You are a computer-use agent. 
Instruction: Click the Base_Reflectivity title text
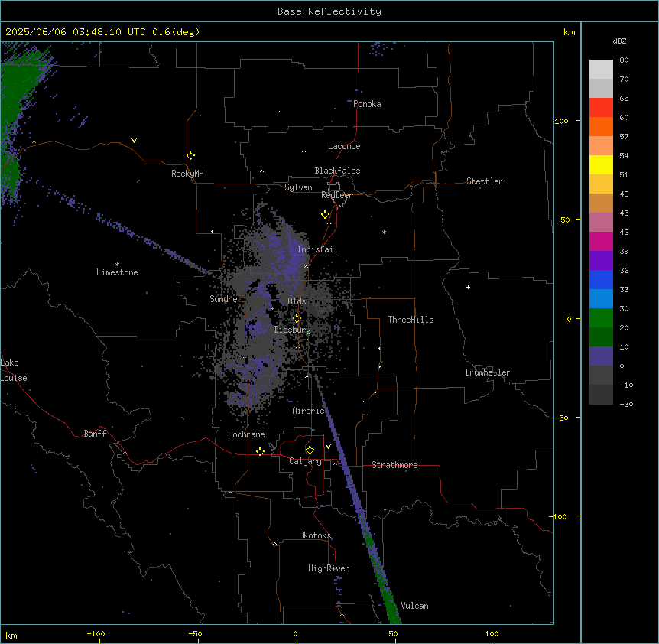click(329, 11)
